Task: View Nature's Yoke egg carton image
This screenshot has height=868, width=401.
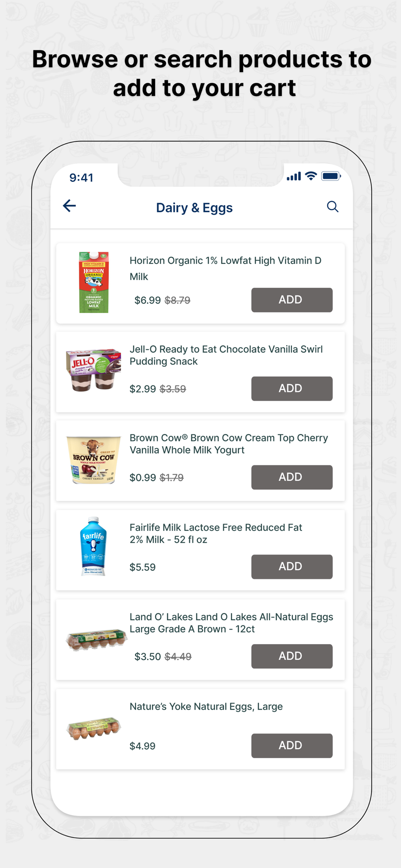Action: coord(94,728)
